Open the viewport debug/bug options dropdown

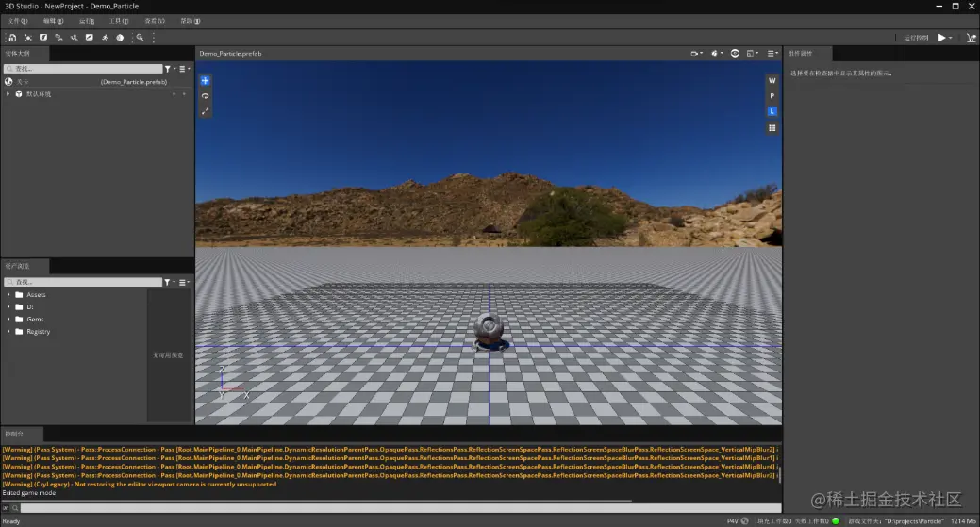(x=716, y=53)
